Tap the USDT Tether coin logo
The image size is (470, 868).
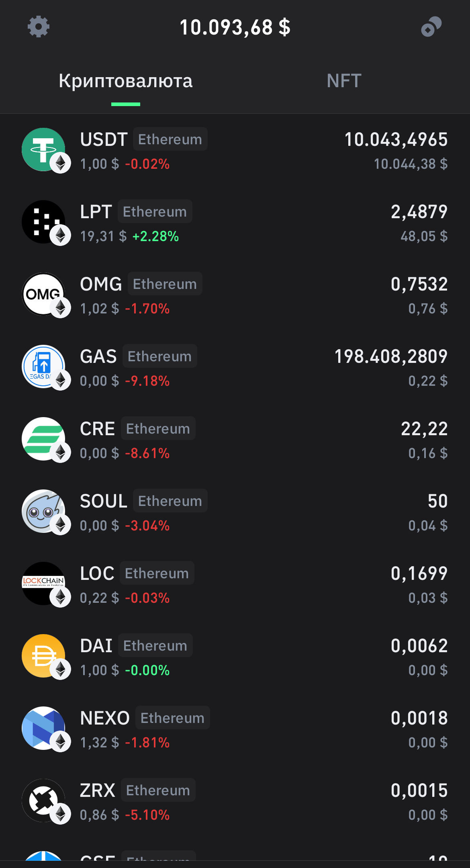pyautogui.click(x=43, y=149)
